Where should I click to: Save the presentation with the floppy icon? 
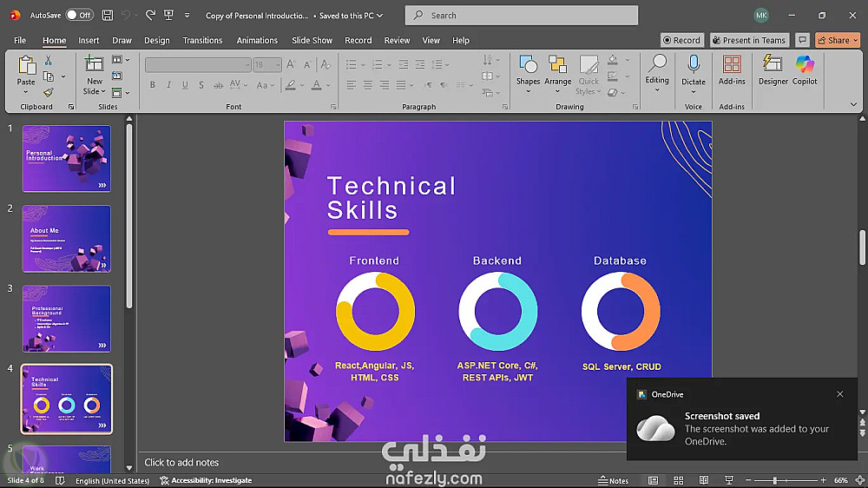point(108,16)
